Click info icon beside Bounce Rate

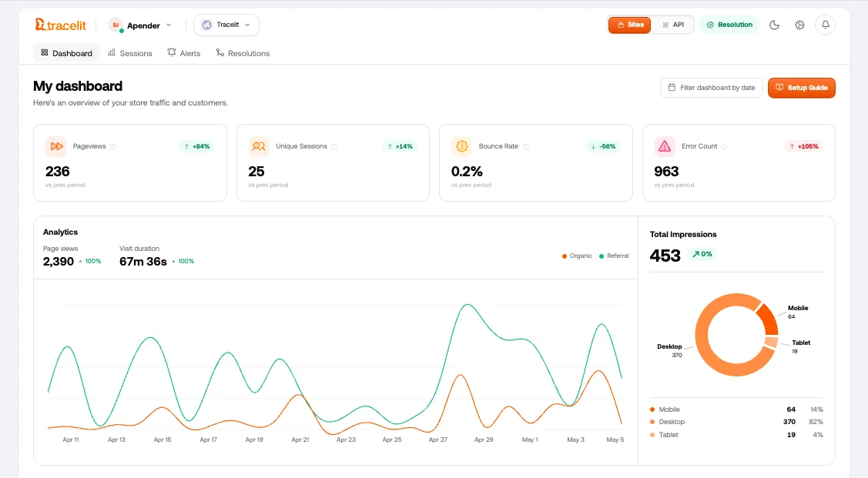pos(525,146)
